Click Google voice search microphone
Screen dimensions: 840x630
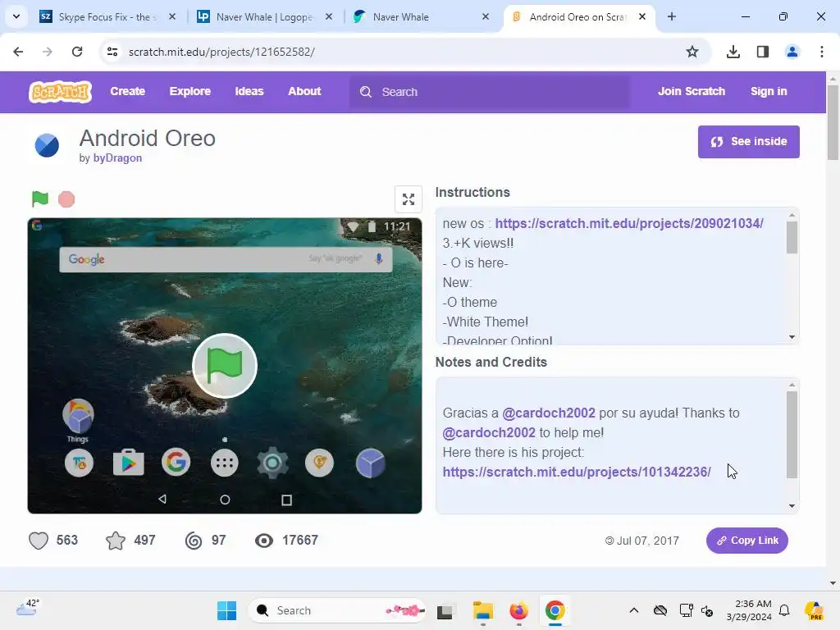click(379, 258)
